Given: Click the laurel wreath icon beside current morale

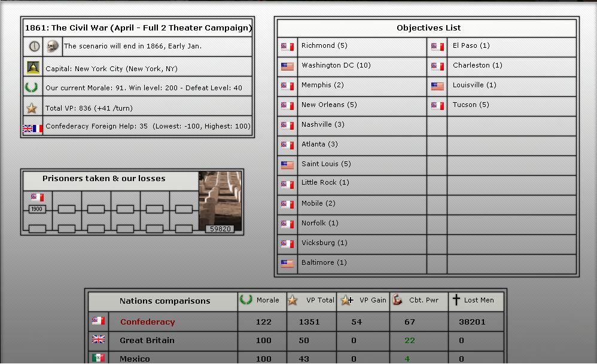Looking at the screenshot, I should (x=32, y=88).
